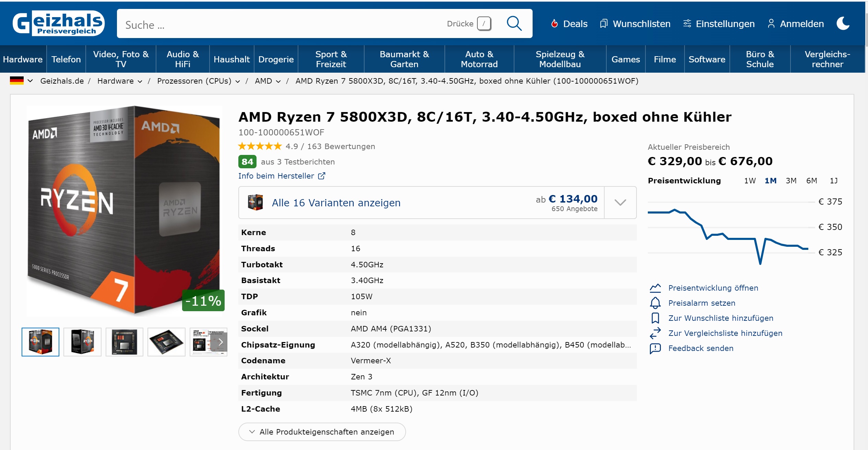Select the 1W price history range

[x=750, y=181]
